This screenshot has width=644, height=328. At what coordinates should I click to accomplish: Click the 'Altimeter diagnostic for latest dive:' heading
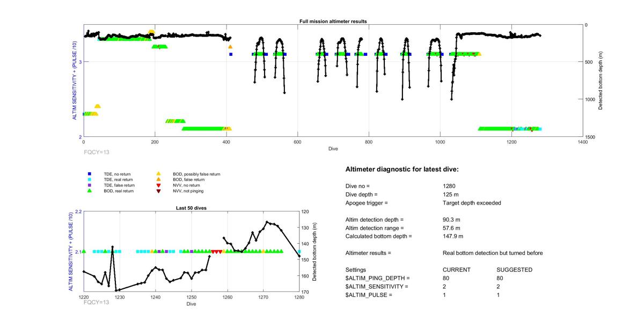(402, 170)
